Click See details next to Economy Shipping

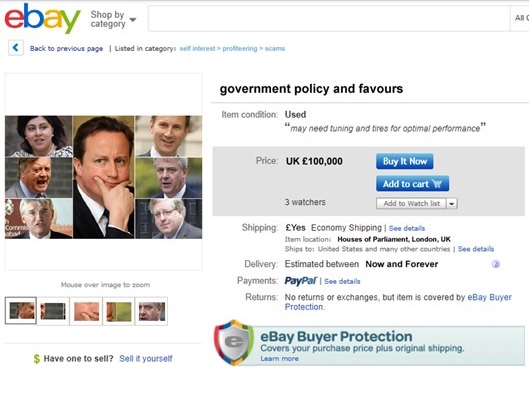click(x=407, y=228)
